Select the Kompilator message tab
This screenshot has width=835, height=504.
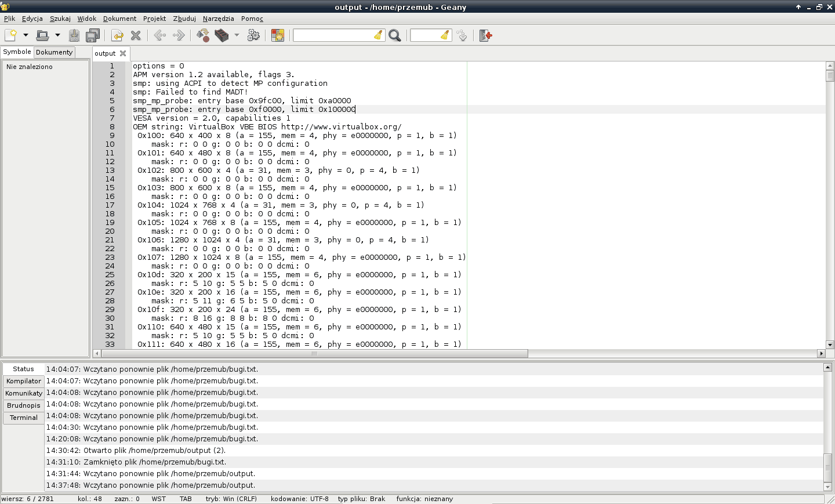pyautogui.click(x=24, y=381)
